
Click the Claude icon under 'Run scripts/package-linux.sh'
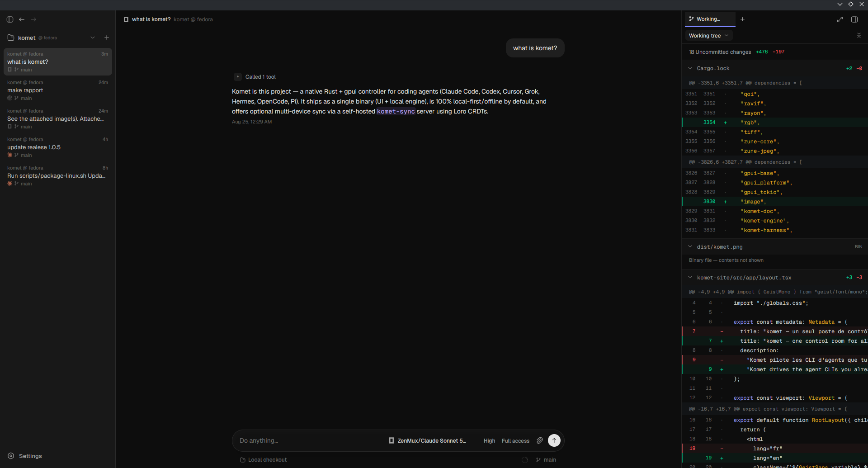point(9,184)
